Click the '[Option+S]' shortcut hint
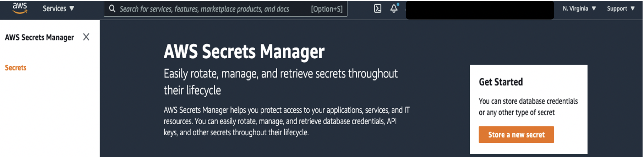 tap(327, 9)
